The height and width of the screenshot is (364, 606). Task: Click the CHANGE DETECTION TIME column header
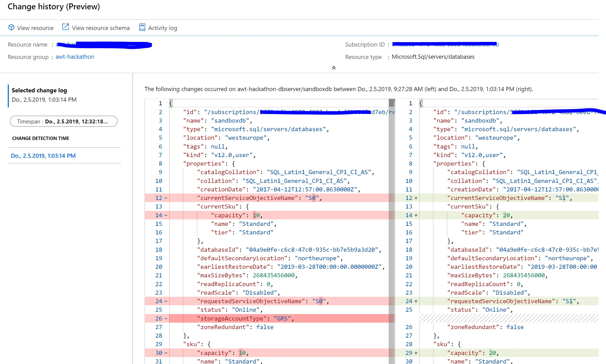pyautogui.click(x=41, y=138)
